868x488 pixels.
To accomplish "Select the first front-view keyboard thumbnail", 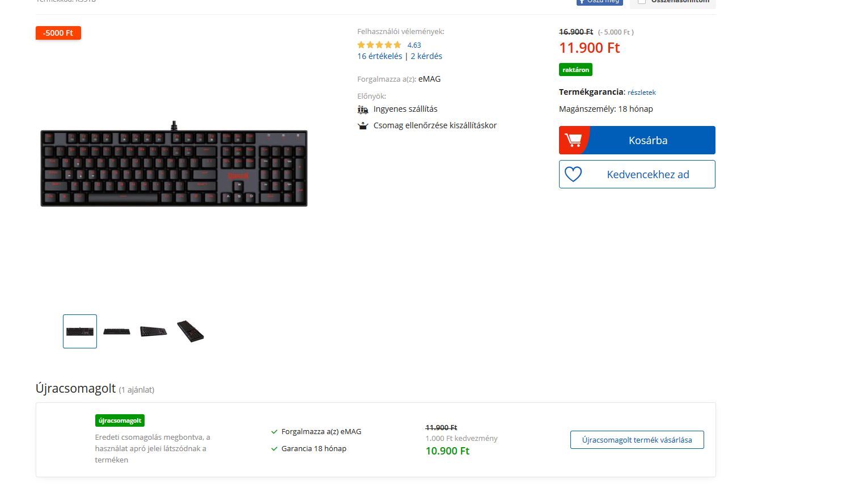I will [80, 331].
